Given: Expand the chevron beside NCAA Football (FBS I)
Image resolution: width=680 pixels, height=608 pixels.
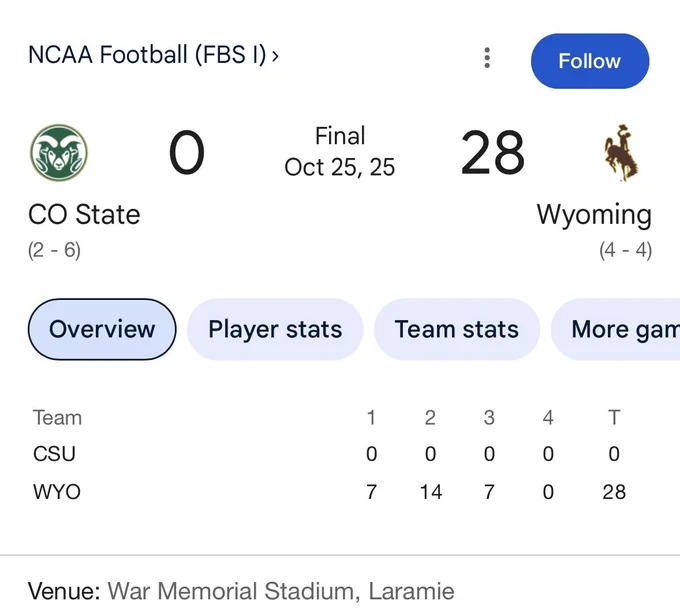Looking at the screenshot, I should pos(275,56).
